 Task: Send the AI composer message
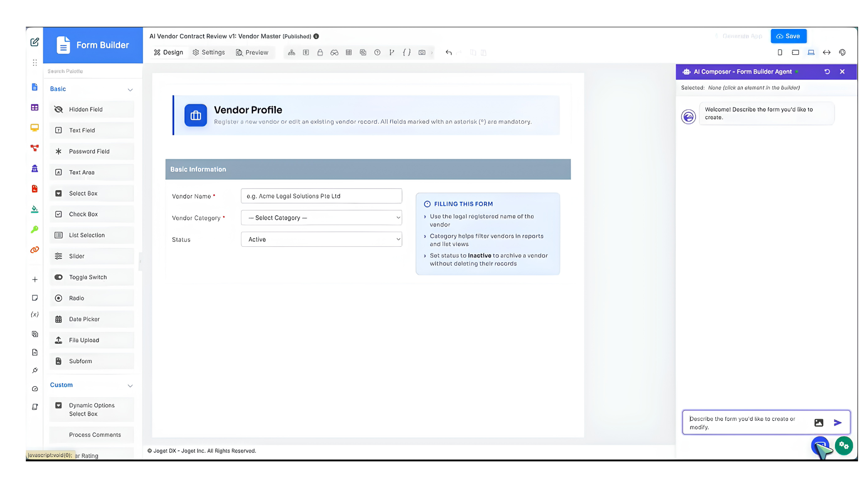[838, 422]
